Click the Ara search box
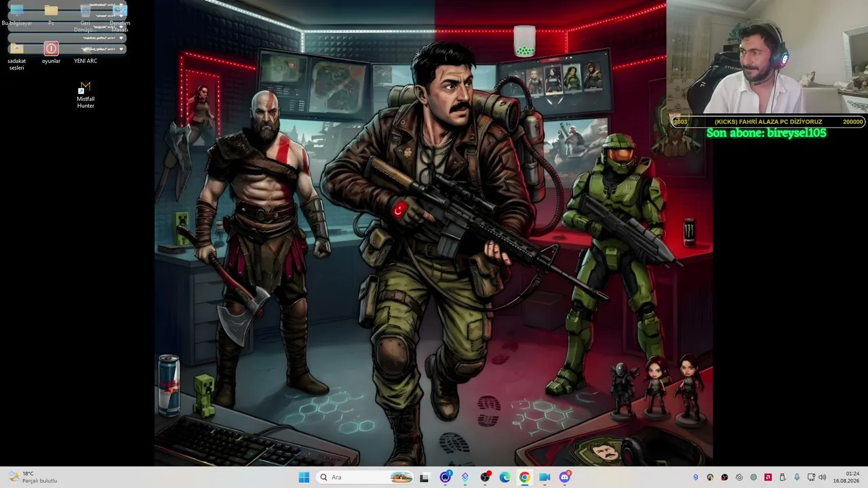Viewport: 868px width, 488px height. click(x=366, y=477)
